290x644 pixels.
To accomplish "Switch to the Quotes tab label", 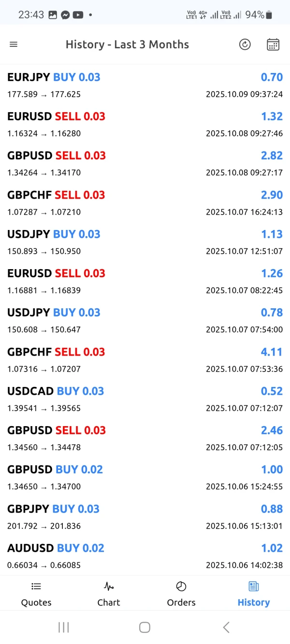I will point(36,602).
